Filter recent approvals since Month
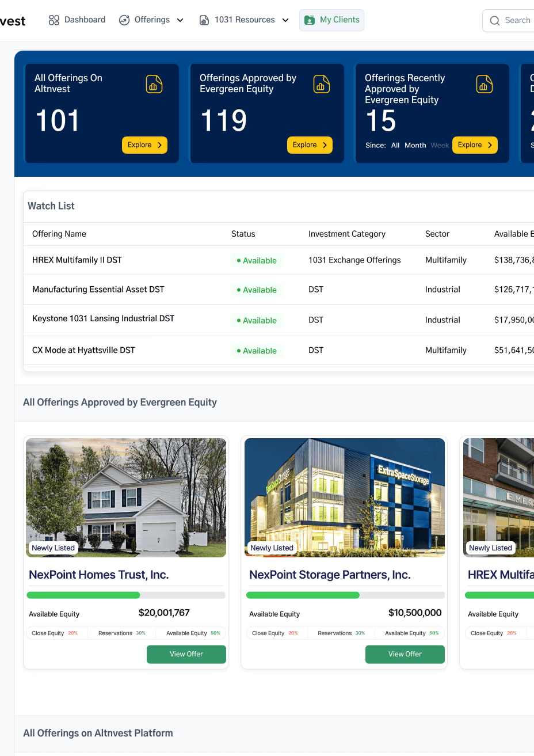 pyautogui.click(x=415, y=146)
